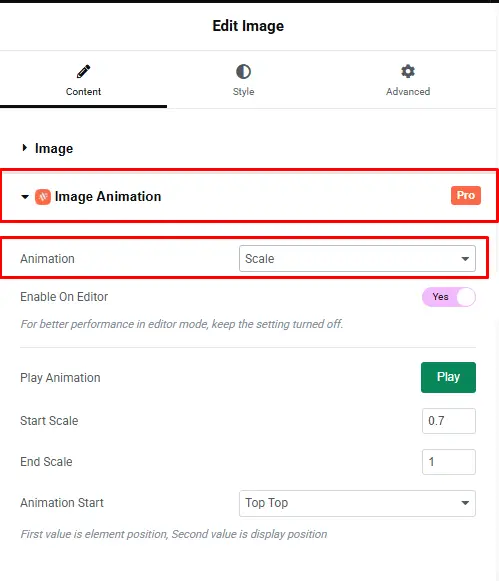This screenshot has height=581, width=499.
Task: Toggle the Enable On Editor switch
Action: tap(449, 297)
